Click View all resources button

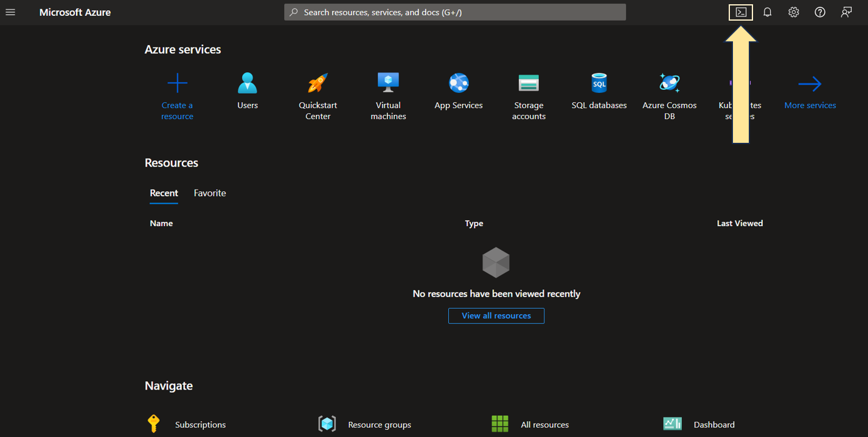click(496, 315)
